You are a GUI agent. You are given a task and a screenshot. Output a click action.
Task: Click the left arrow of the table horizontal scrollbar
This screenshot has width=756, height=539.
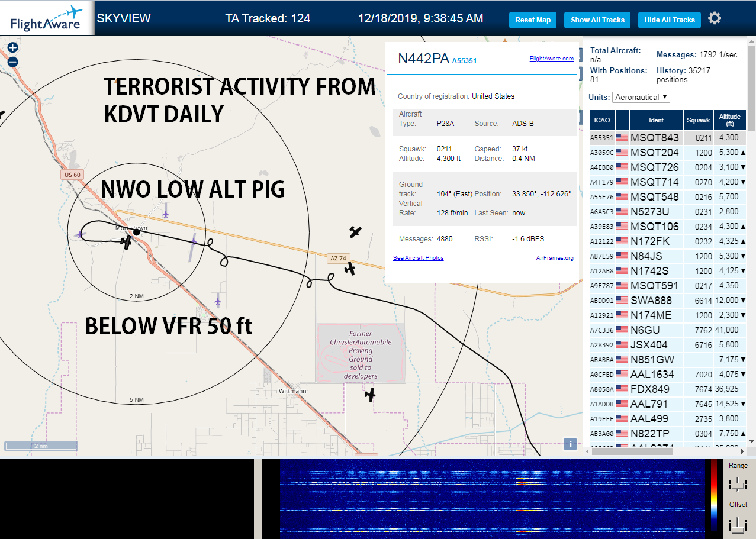(587, 451)
